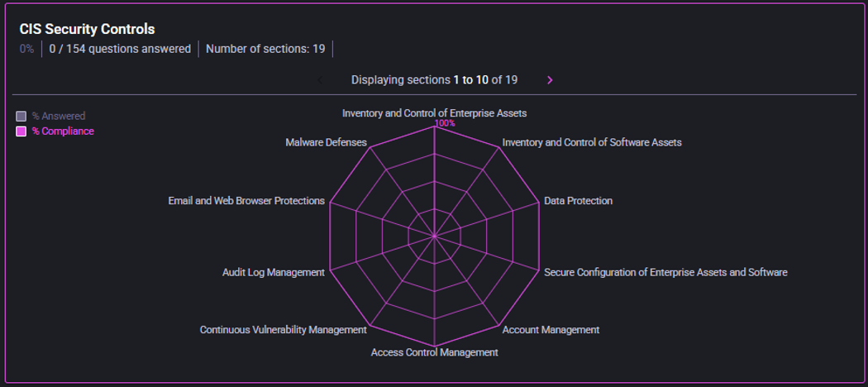The width and height of the screenshot is (868, 387).
Task: Click Inventory and Control of Software Assets label
Action: [x=592, y=142]
